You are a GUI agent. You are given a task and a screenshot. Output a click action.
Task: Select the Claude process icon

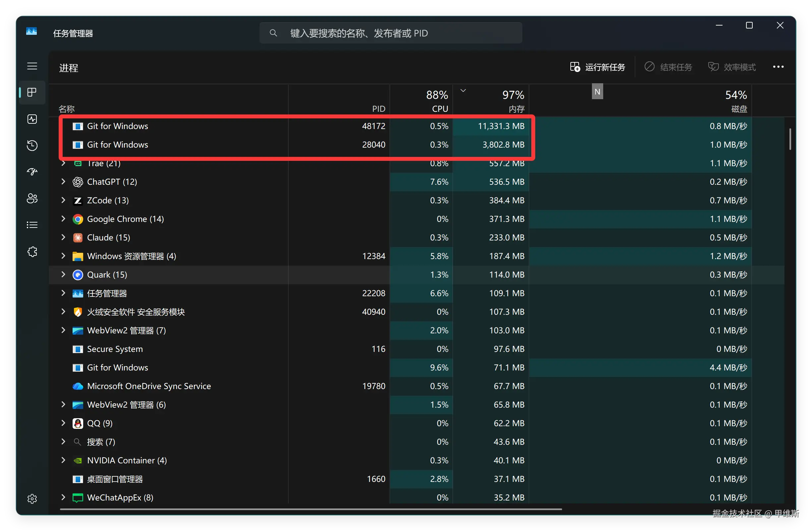coord(78,238)
